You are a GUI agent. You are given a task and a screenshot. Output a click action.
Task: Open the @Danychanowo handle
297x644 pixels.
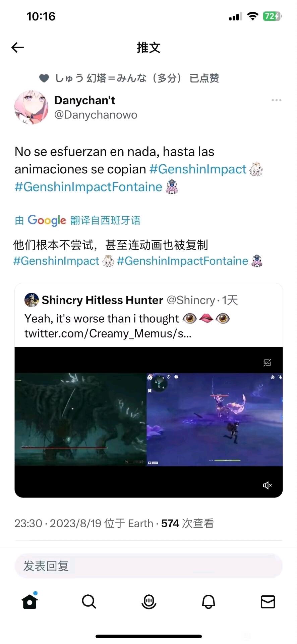tap(96, 115)
